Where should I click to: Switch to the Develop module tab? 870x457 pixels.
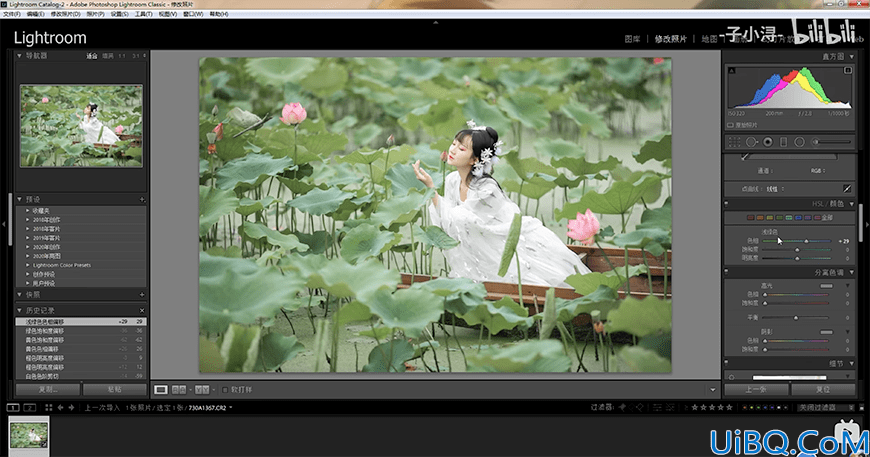tap(670, 39)
